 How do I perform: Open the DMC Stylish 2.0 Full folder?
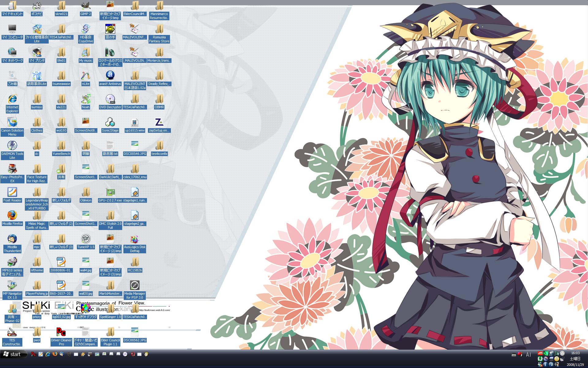click(110, 220)
